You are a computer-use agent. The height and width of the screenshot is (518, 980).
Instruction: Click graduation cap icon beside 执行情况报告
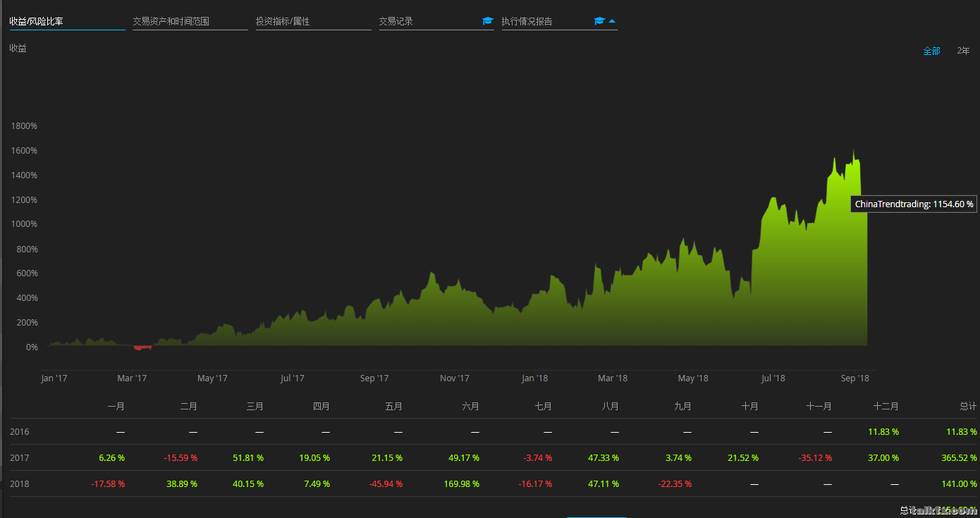(599, 21)
